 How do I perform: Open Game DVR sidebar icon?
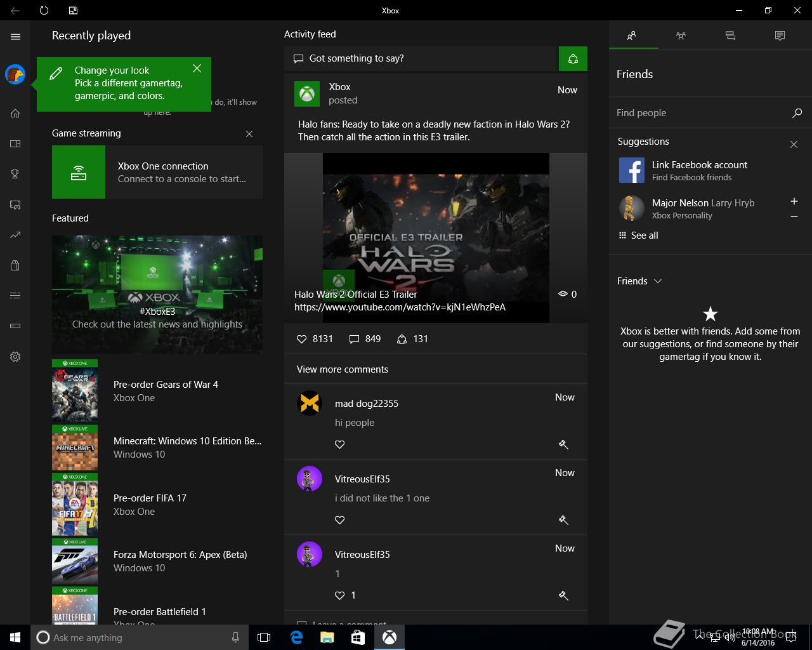(15, 204)
